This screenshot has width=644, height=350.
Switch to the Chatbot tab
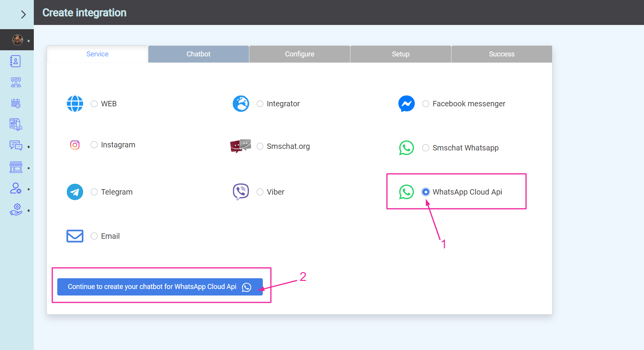coord(198,54)
